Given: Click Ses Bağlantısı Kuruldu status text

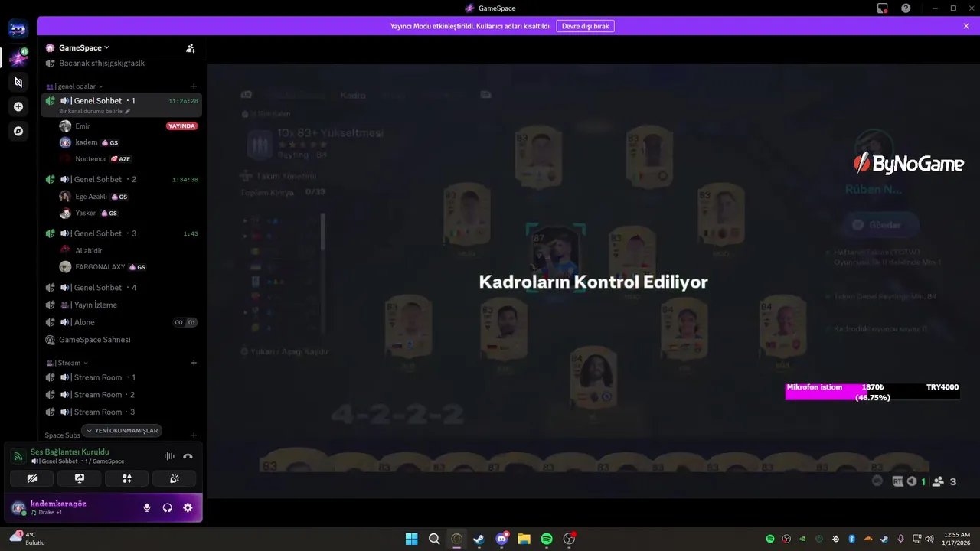Looking at the screenshot, I should [70, 452].
